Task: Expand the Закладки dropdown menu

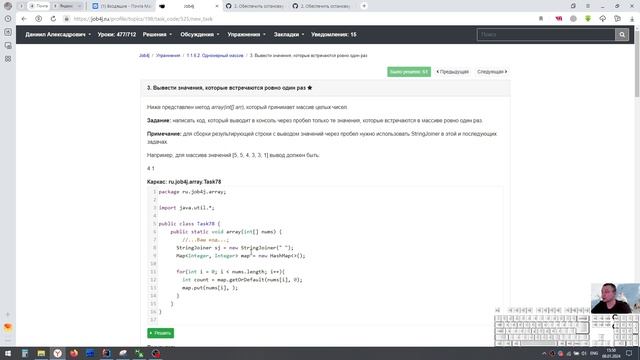Action: (x=289, y=35)
